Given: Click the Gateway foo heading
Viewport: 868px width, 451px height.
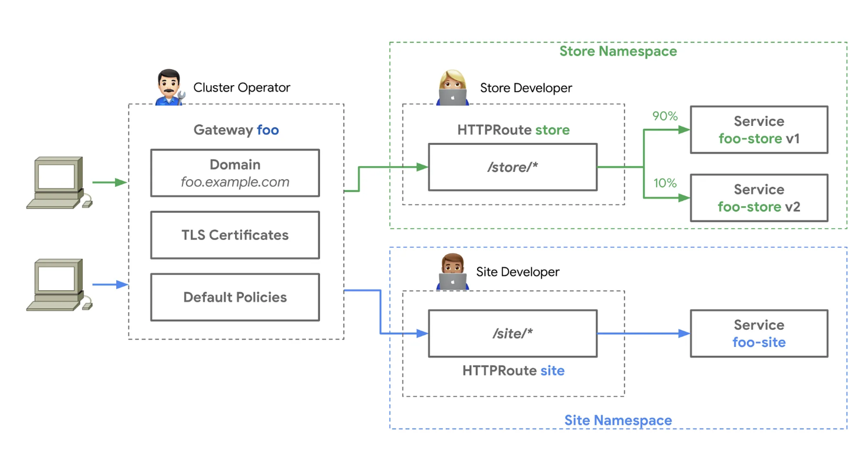Looking at the screenshot, I should pos(236,130).
